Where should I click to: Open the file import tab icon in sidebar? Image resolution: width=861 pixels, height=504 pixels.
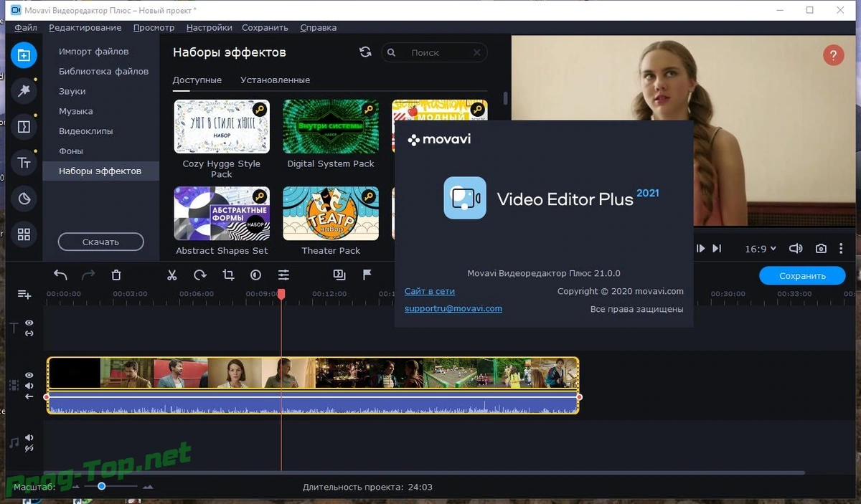[x=24, y=55]
